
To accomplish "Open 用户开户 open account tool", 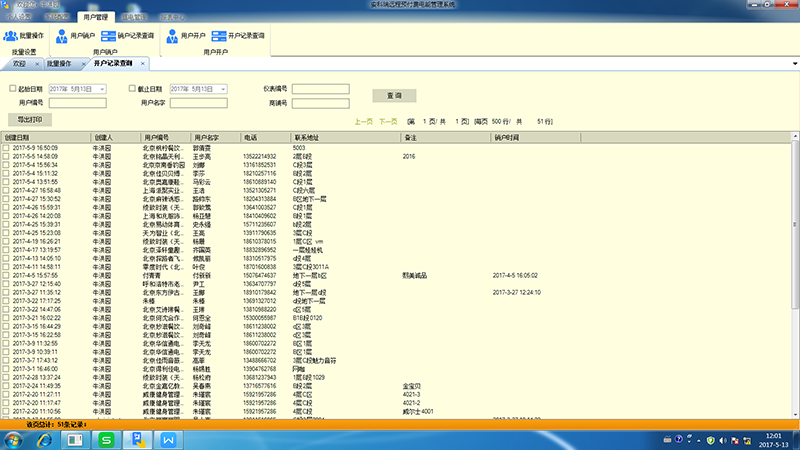I will pos(186,36).
